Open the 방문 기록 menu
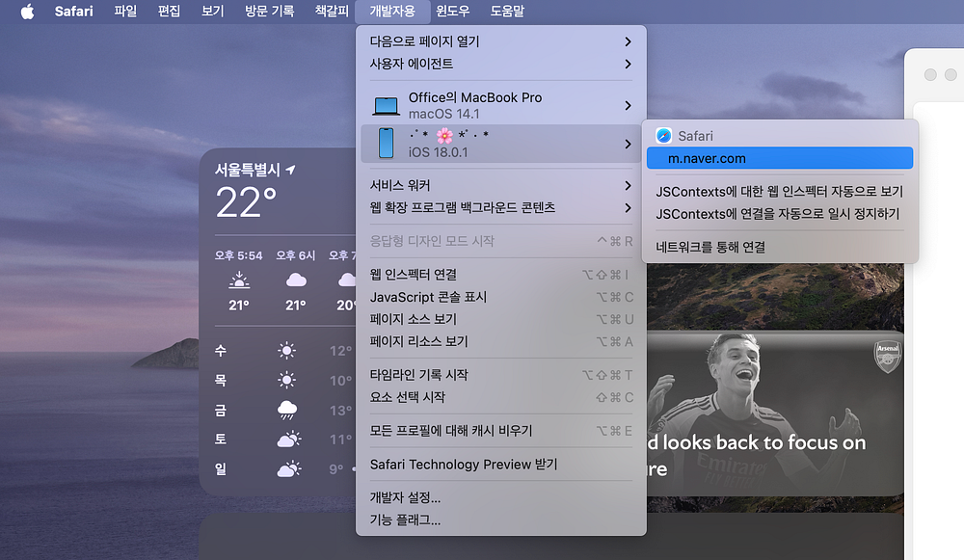 click(x=269, y=11)
